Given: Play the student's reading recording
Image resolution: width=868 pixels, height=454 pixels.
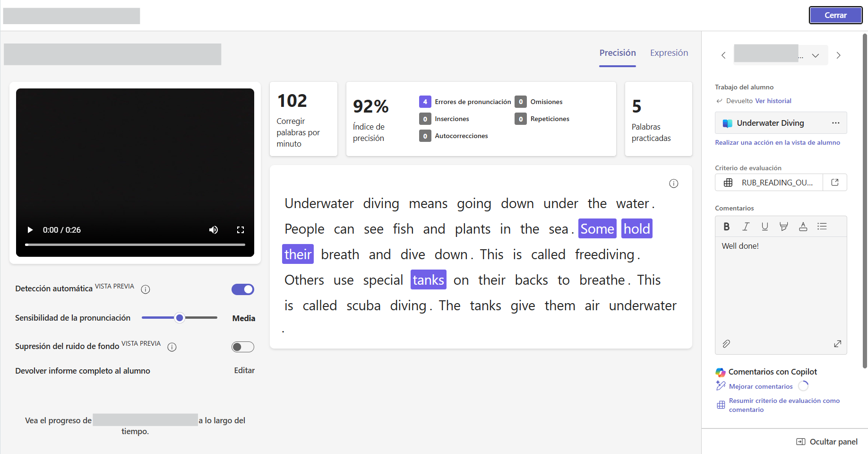Looking at the screenshot, I should click(30, 230).
